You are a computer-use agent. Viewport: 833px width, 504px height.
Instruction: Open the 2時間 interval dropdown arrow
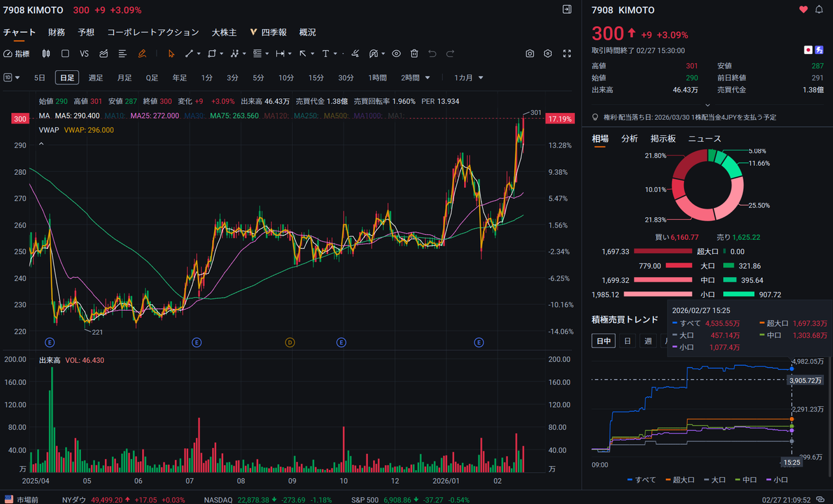[x=428, y=77]
